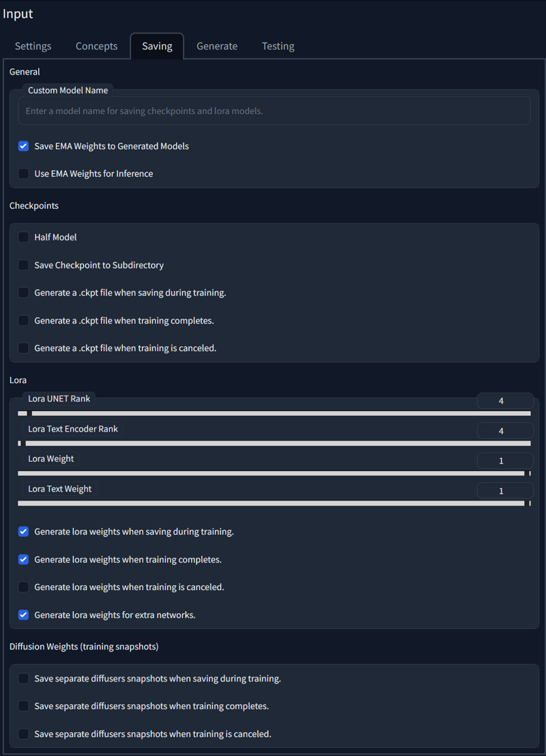Check Generate .ckpt file when saving during training

coord(23,293)
